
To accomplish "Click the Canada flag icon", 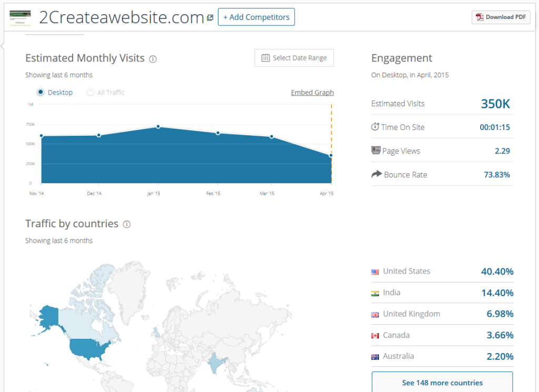I will (x=375, y=336).
